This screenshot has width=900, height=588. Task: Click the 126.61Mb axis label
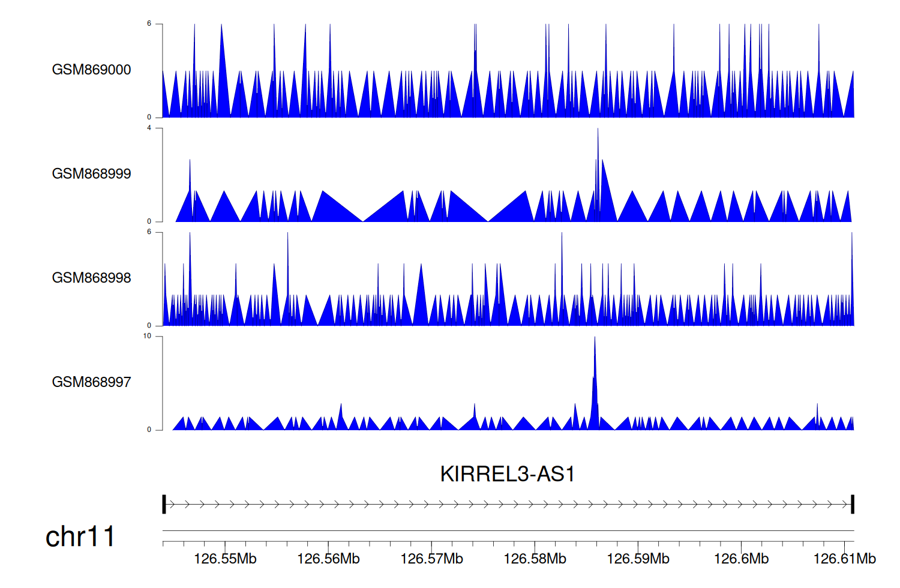844,559
